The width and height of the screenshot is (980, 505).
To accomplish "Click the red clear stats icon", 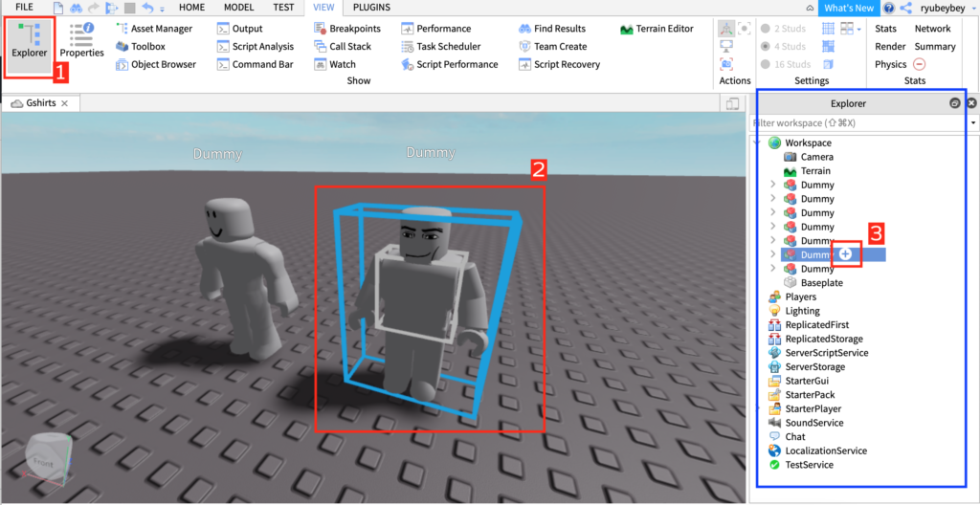I will [x=919, y=64].
